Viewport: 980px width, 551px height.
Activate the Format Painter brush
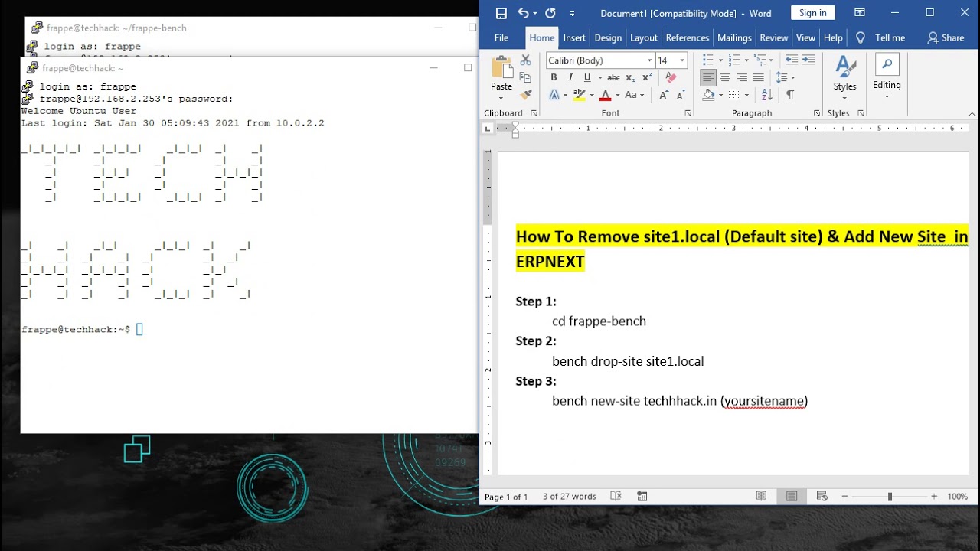(x=525, y=95)
